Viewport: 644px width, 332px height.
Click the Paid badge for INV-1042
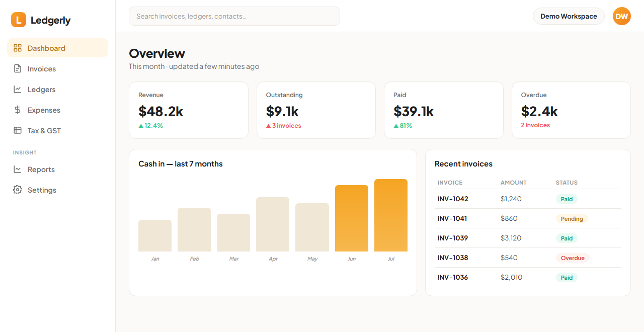click(567, 199)
